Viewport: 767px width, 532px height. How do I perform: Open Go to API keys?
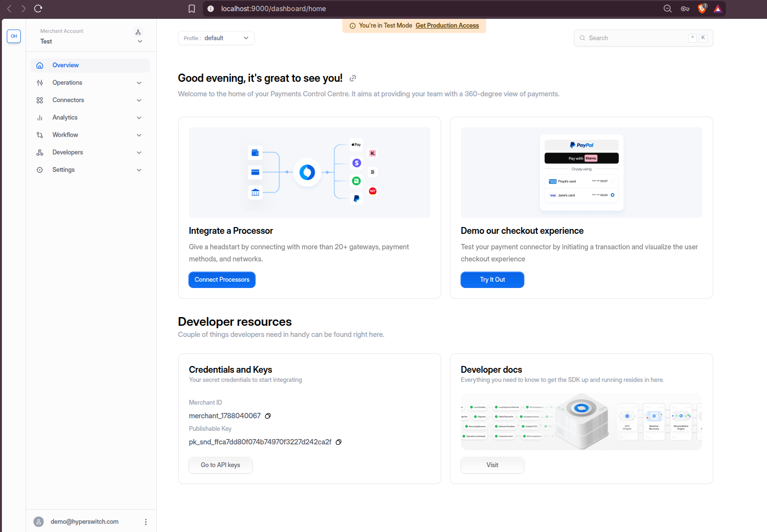[220, 465]
